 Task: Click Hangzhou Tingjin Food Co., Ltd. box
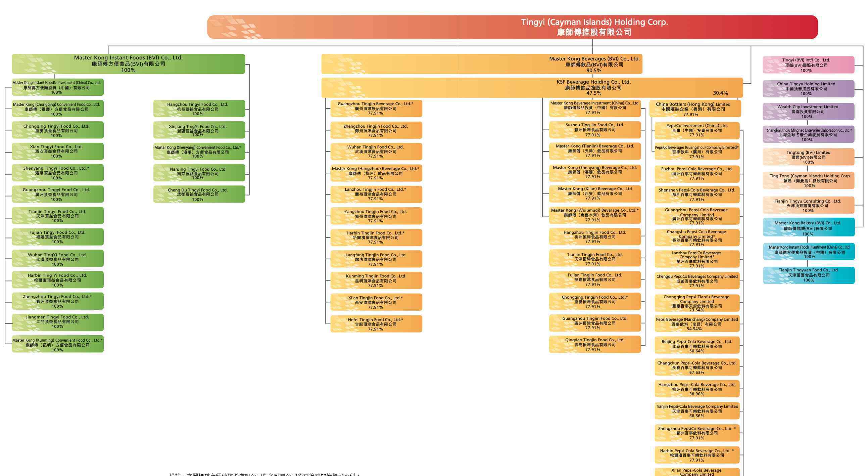595,236
